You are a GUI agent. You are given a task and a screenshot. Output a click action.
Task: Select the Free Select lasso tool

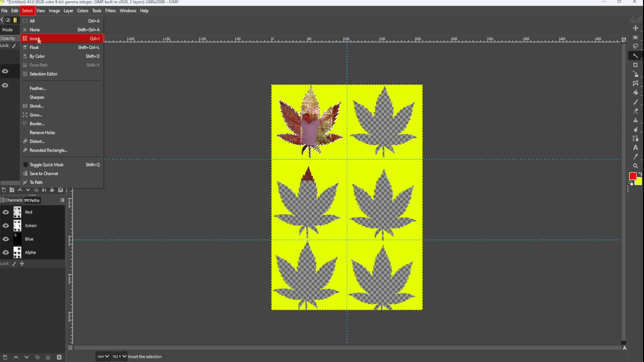[x=635, y=47]
